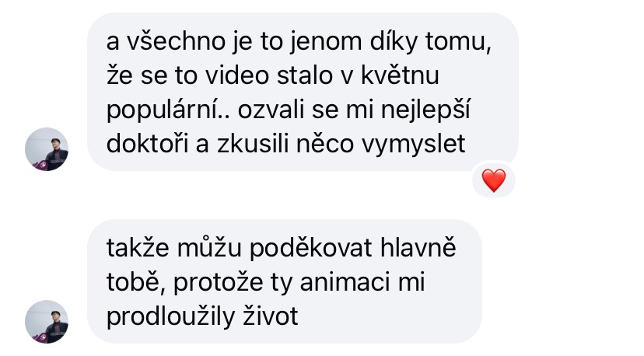Click the word 'poděkovat' in the second message
Screen dimensions: 644x356
(x=311, y=249)
